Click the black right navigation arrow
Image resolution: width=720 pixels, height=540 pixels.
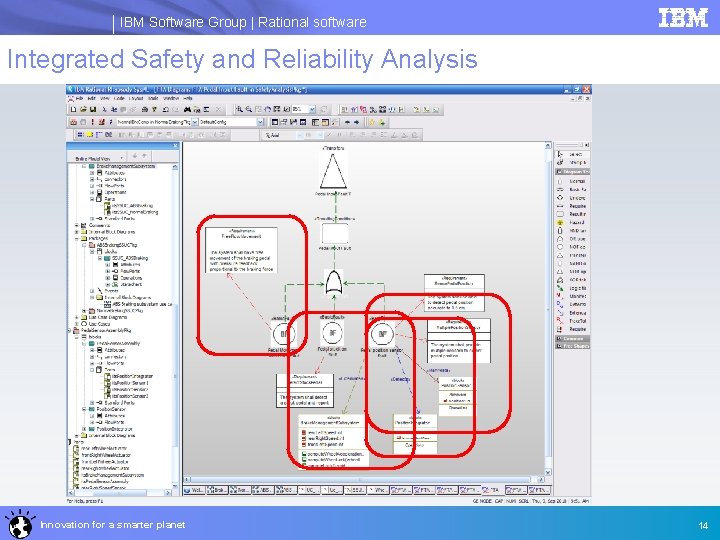pos(356,122)
